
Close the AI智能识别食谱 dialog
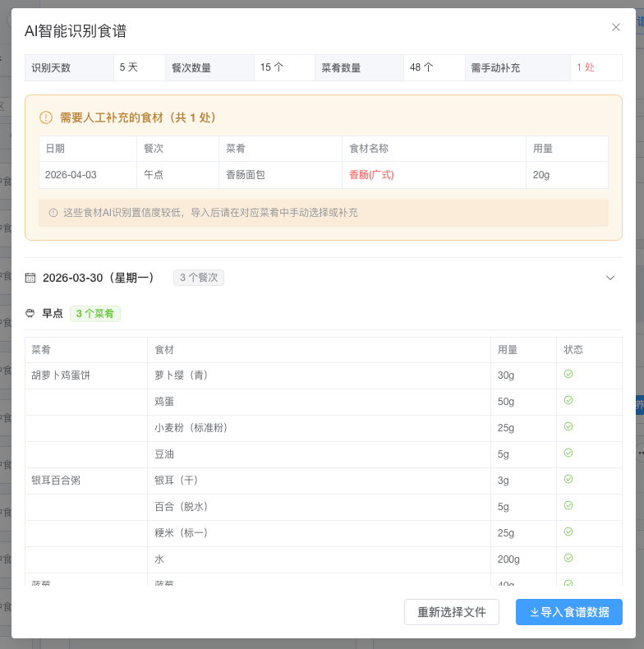tap(615, 27)
